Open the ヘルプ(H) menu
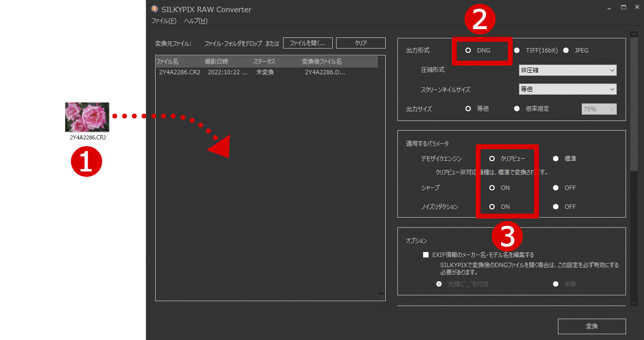 coord(197,21)
